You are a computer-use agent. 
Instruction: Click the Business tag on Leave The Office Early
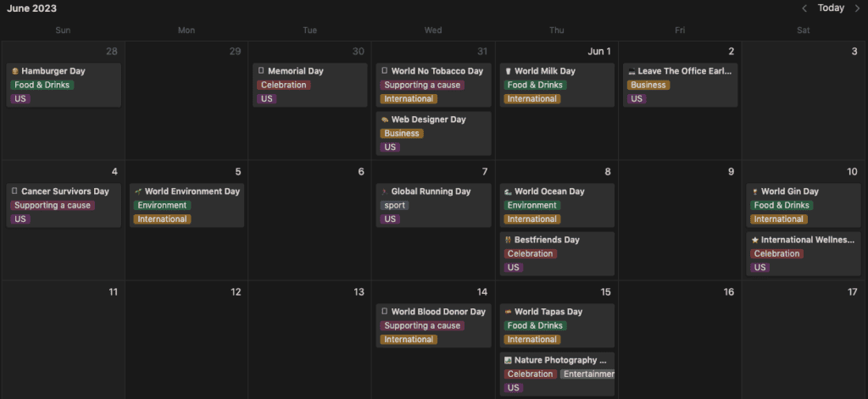pyautogui.click(x=648, y=86)
